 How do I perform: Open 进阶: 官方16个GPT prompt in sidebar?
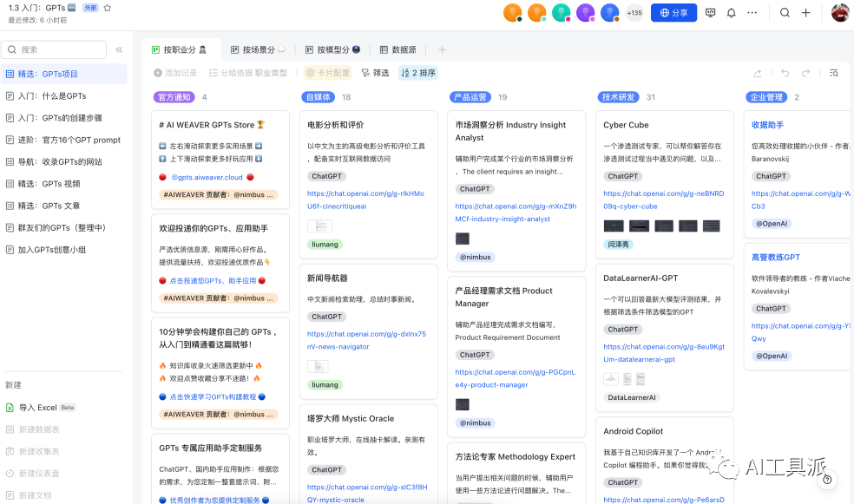click(64, 140)
